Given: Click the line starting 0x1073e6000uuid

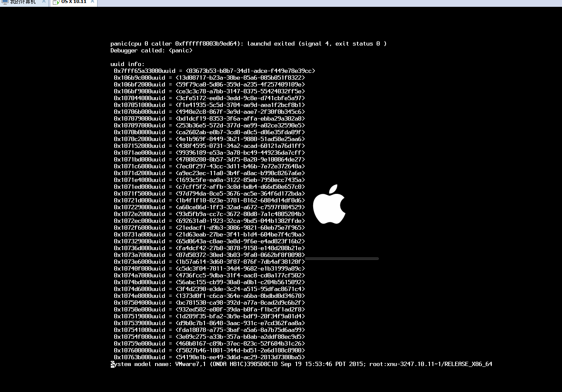Looking at the screenshot, I should point(209,262).
